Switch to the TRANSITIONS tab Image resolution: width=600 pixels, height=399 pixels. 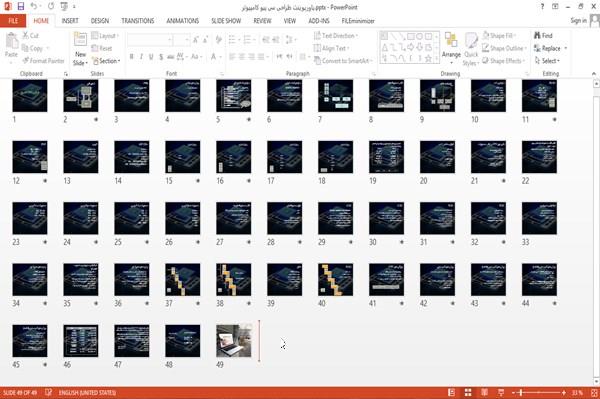[x=138, y=21]
